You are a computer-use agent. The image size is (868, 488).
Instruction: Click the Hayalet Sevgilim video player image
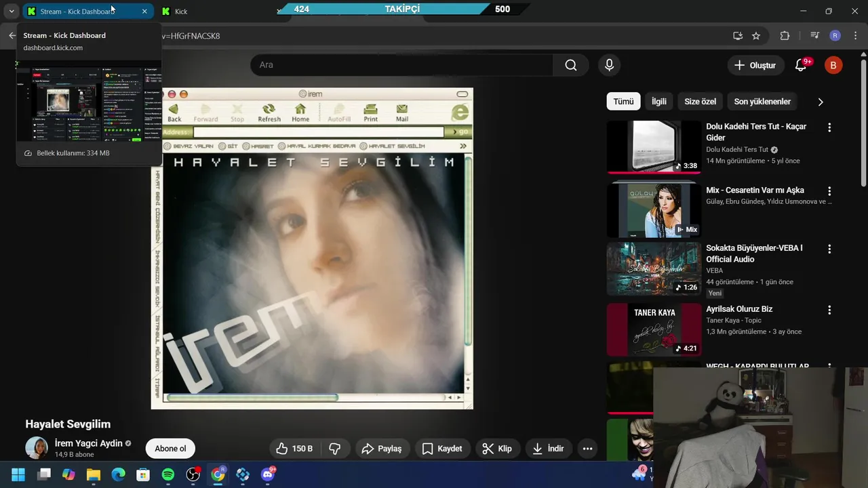312,248
